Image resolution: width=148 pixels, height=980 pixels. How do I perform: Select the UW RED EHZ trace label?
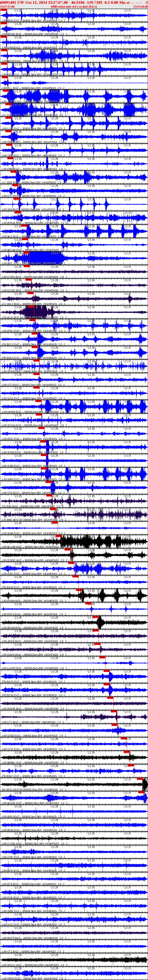[34, 439]
